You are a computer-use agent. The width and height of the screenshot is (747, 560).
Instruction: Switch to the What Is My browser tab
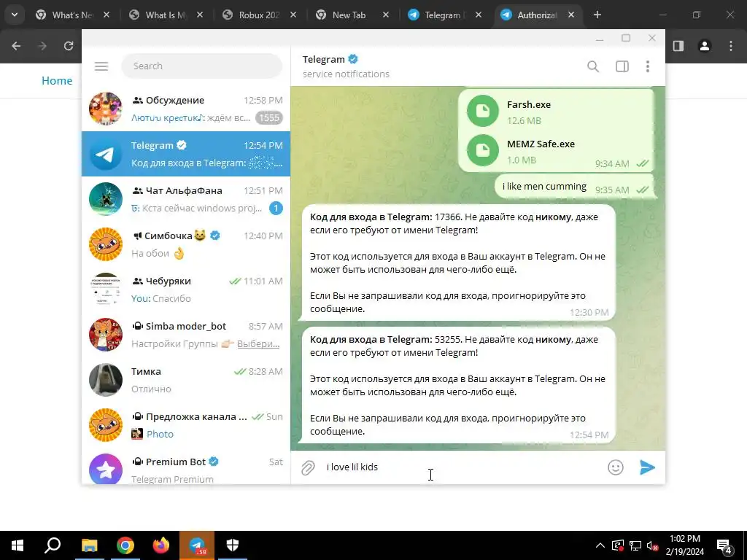click(x=166, y=15)
